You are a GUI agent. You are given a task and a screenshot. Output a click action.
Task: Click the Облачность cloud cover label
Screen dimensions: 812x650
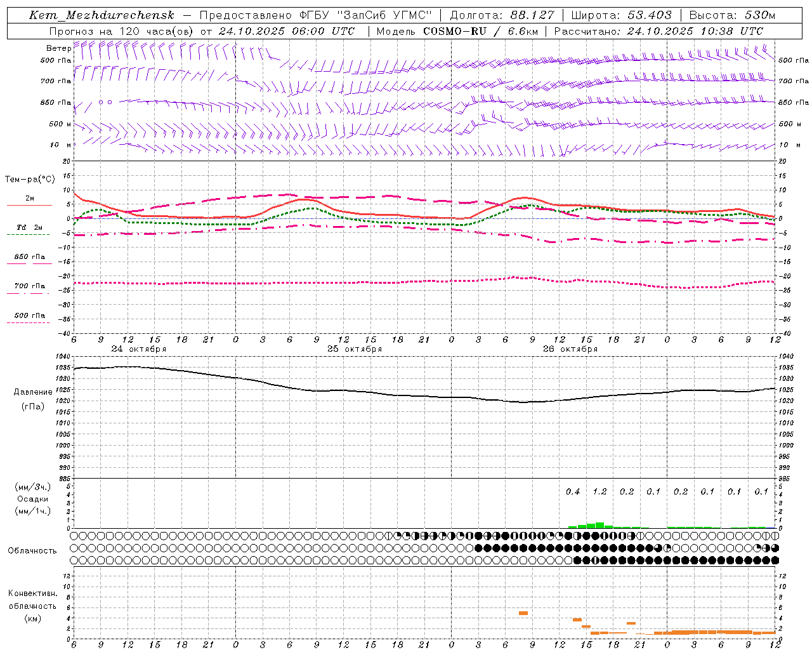(32, 550)
